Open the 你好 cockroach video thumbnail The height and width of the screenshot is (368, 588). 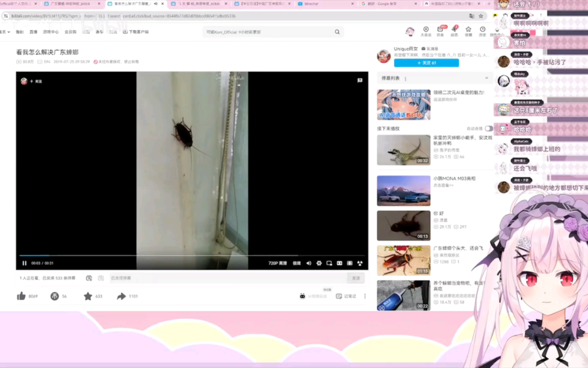[404, 226]
